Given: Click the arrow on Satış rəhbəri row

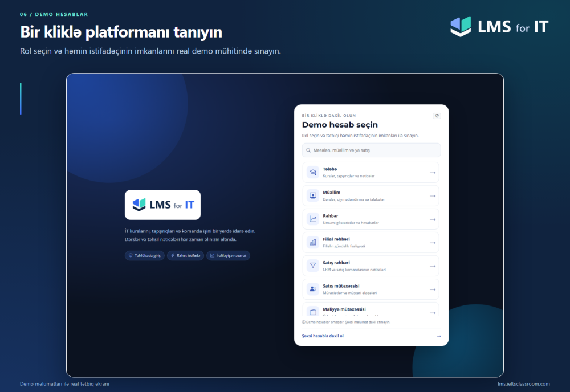Looking at the screenshot, I should click(433, 266).
